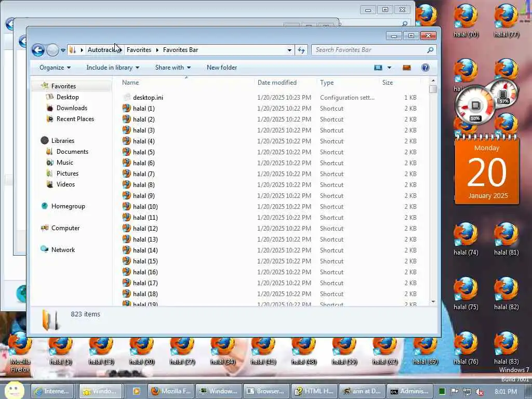Image resolution: width=532 pixels, height=399 pixels.
Task: Select the desktop.ini file
Action: (x=148, y=98)
